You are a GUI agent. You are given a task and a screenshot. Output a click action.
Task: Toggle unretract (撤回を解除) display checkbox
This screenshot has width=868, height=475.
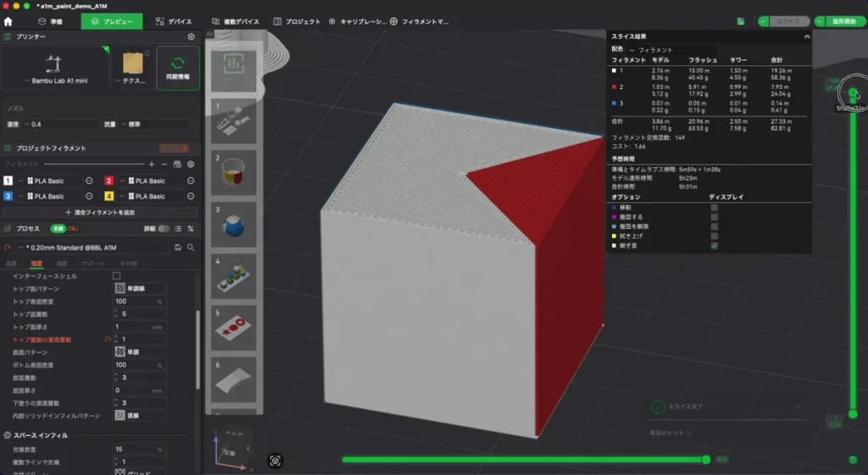[714, 226]
